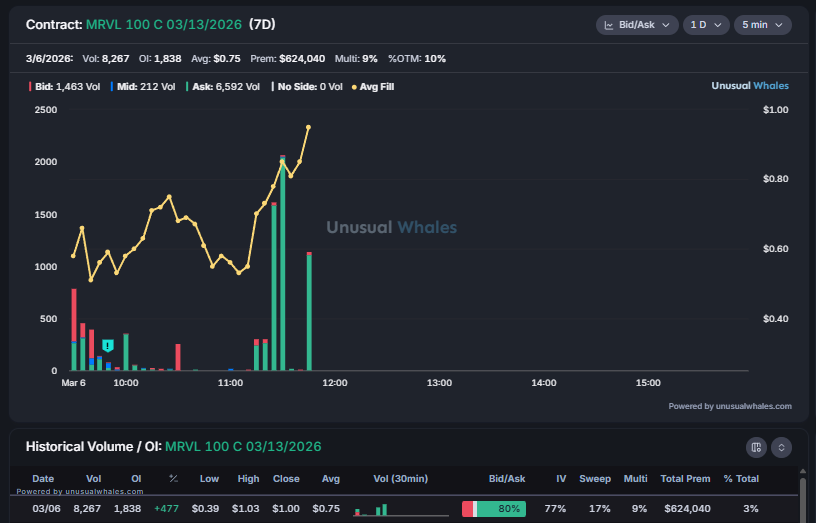Open the 1 D timeframe dropdown
The width and height of the screenshot is (816, 523).
click(x=705, y=25)
